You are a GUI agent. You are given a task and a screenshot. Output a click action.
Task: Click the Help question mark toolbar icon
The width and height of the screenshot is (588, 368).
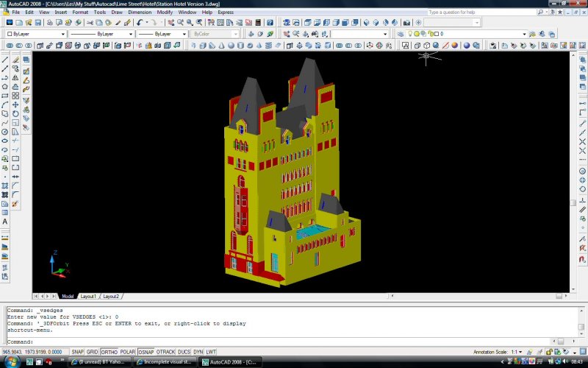pyautogui.click(x=270, y=23)
